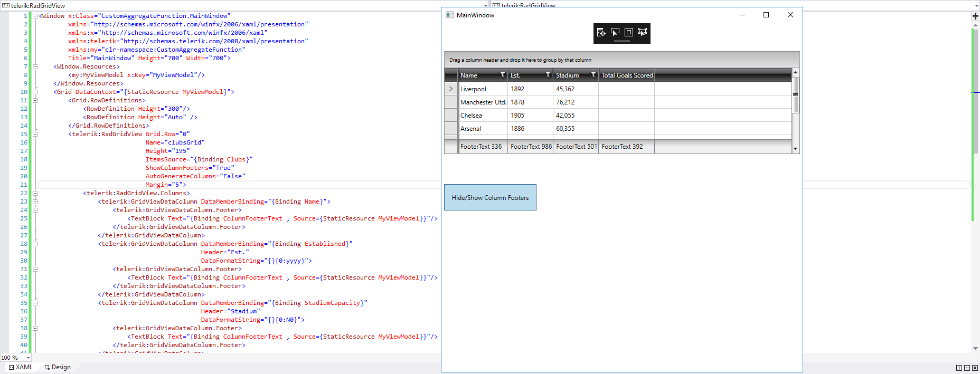Open the 100 % zoom dropdown
The width and height of the screenshot is (980, 374).
pos(28,358)
